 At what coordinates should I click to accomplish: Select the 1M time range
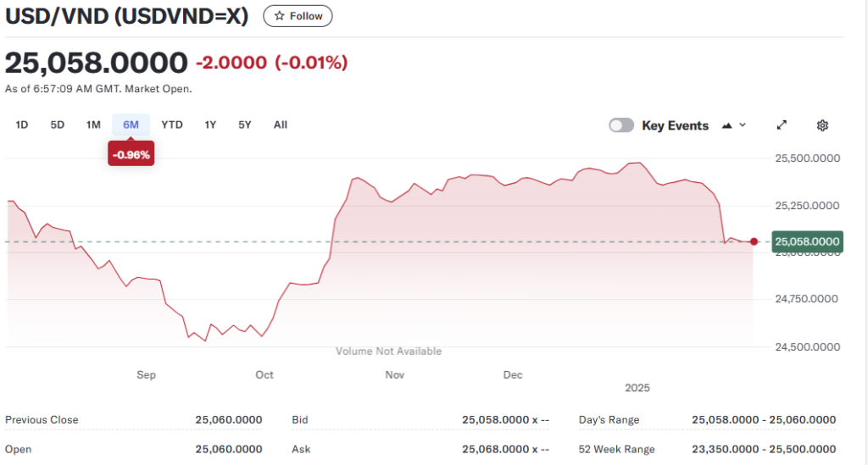click(93, 125)
